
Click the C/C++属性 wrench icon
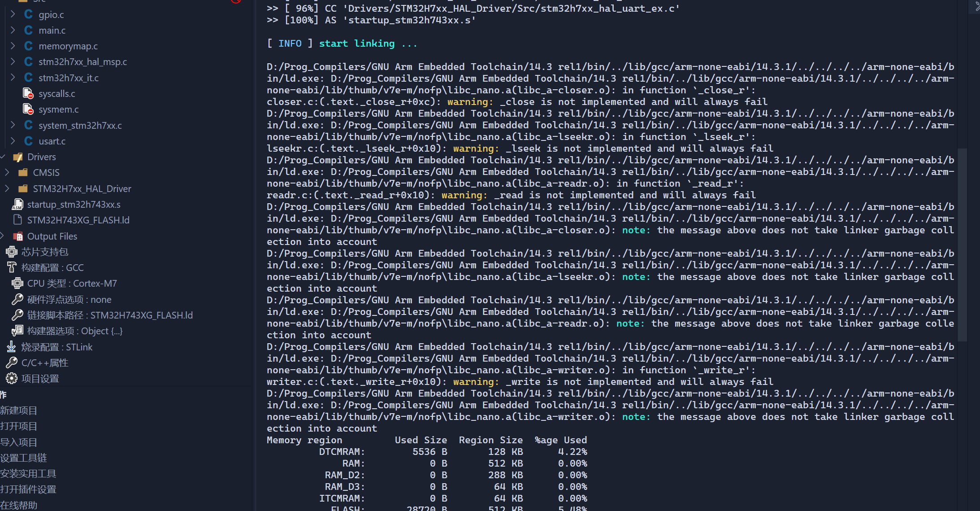[x=12, y=363]
